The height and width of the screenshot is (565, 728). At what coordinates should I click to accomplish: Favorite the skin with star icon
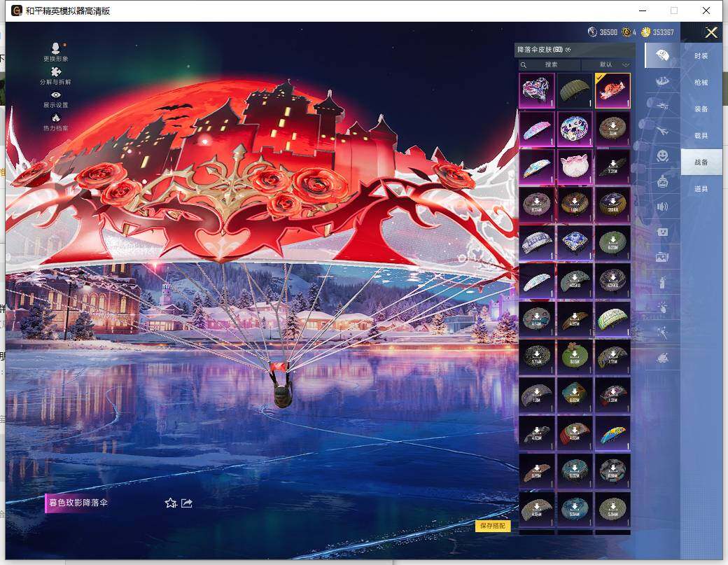pos(171,503)
